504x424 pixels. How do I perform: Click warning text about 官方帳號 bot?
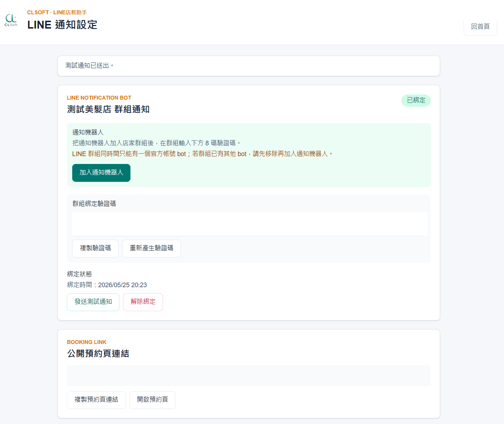click(x=203, y=154)
